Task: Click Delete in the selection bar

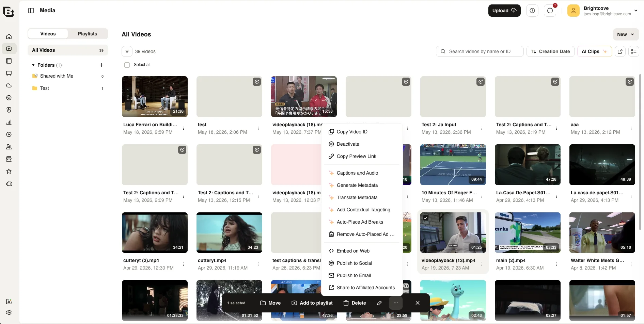Action: click(355, 303)
